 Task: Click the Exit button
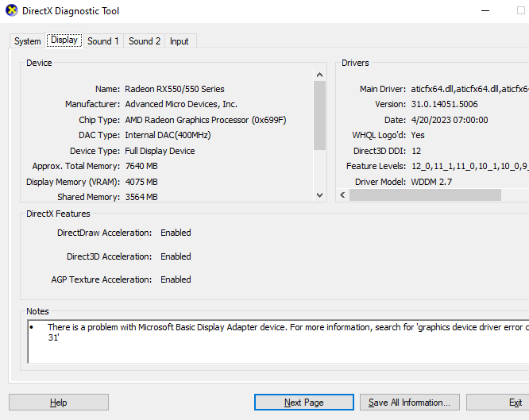pos(499,402)
